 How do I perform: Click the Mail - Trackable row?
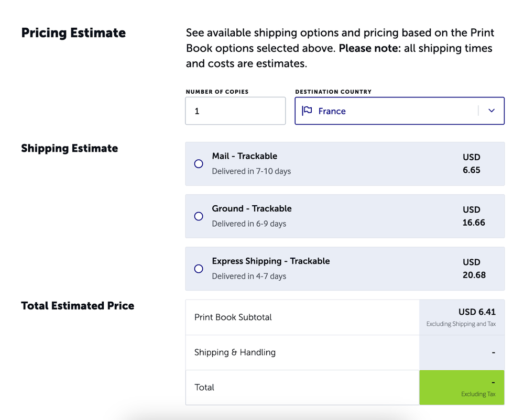[x=345, y=163]
